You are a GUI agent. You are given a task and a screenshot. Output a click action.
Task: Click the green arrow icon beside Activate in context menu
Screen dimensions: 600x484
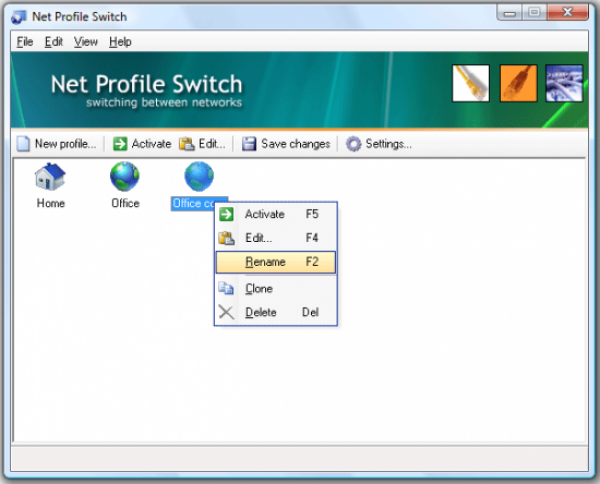tap(226, 214)
